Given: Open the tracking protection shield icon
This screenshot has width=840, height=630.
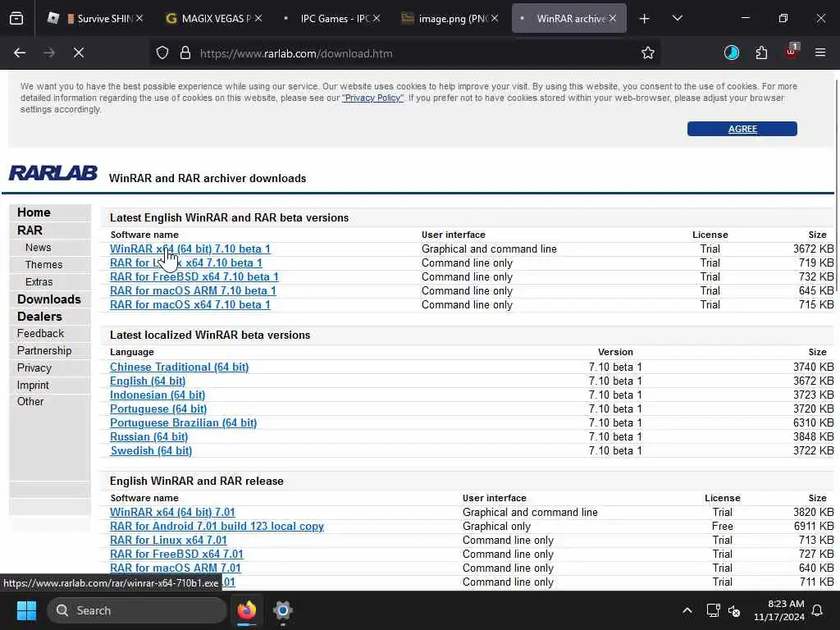Looking at the screenshot, I should pos(162,53).
